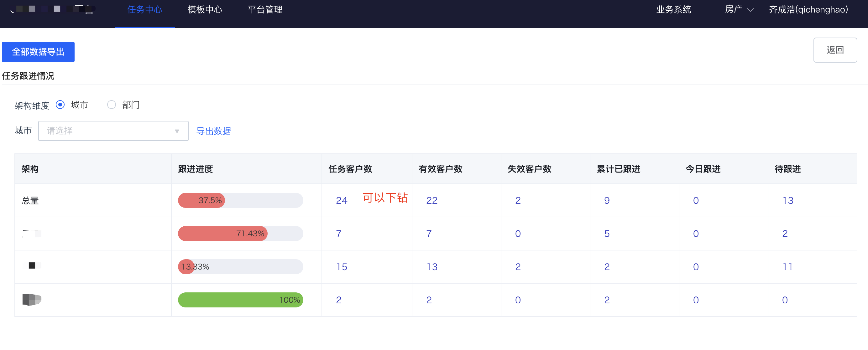The image size is (868, 350).
Task: Open the 任务中心 tab
Action: point(144,9)
